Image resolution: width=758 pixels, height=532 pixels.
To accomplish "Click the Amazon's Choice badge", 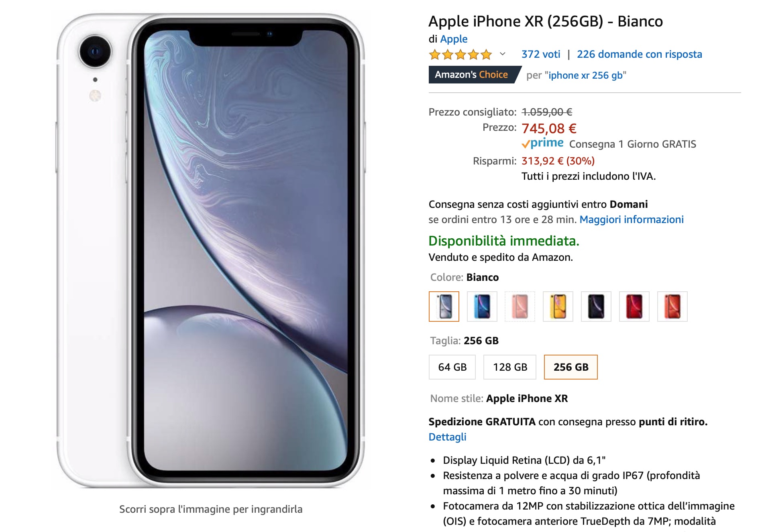I will 474,75.
